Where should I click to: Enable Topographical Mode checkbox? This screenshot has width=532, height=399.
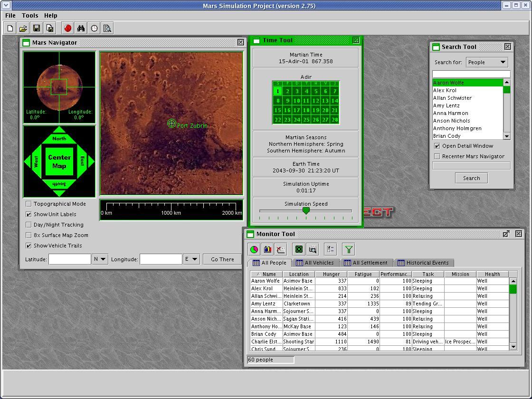click(x=29, y=204)
